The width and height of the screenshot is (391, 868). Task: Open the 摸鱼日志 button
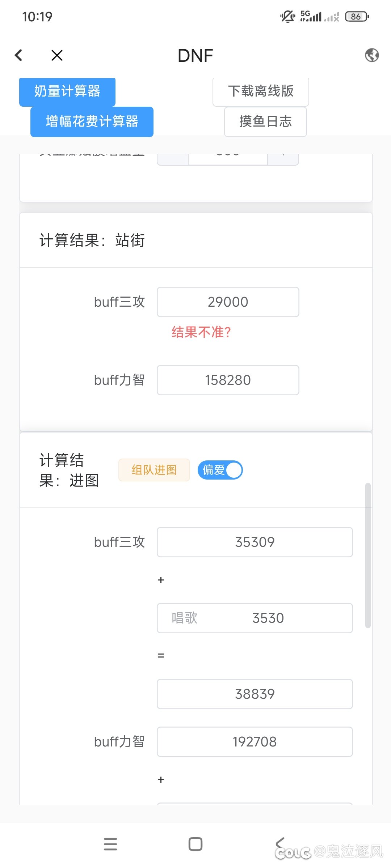(265, 122)
